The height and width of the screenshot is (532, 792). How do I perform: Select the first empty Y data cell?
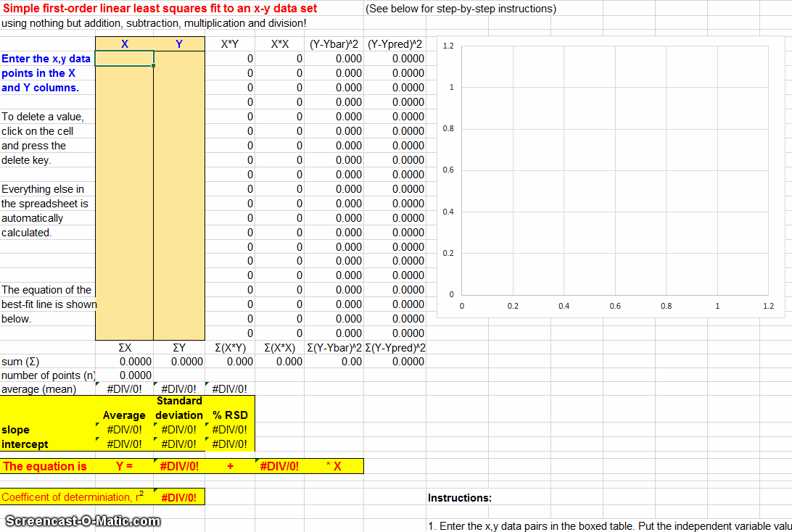click(x=179, y=59)
